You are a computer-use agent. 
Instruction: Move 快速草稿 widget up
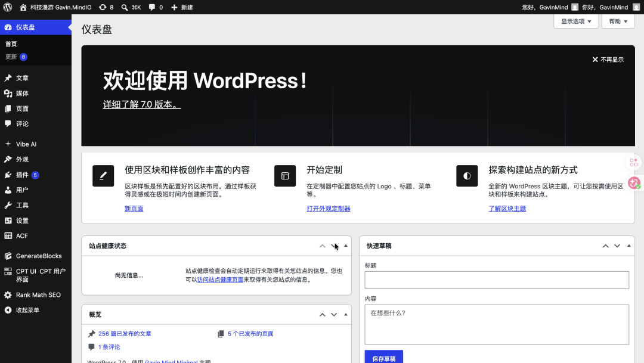click(605, 246)
